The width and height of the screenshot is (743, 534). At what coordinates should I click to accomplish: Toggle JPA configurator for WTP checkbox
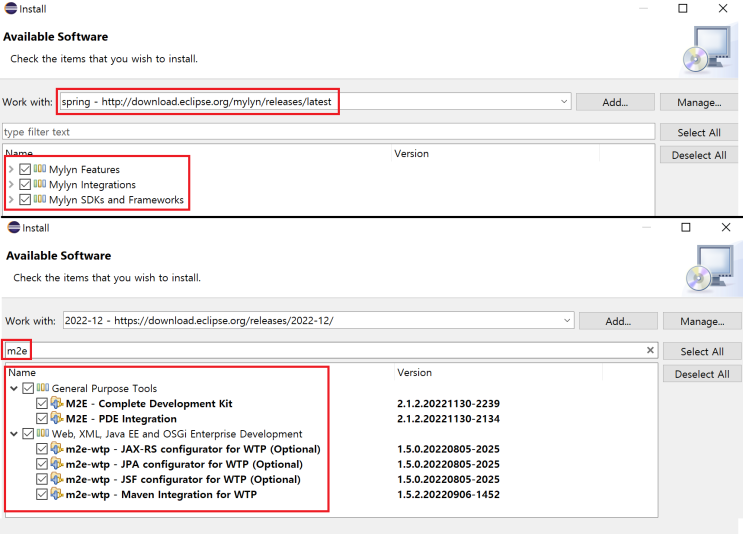click(42, 464)
